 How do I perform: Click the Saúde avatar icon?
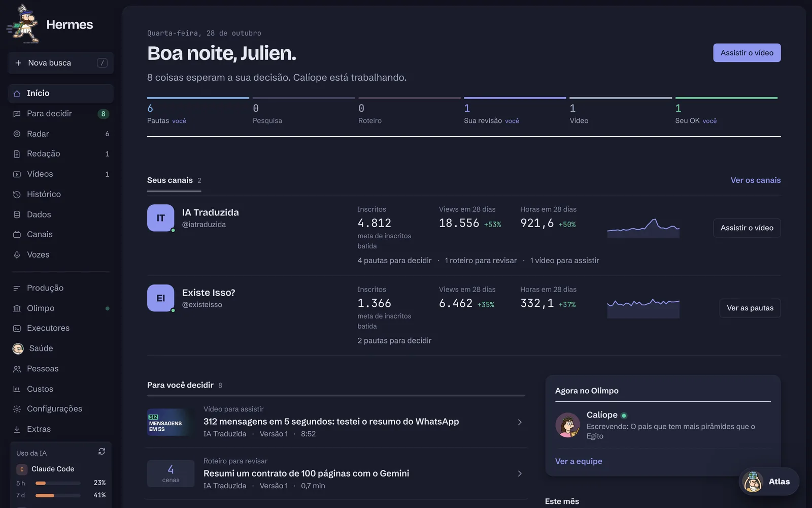click(x=18, y=348)
